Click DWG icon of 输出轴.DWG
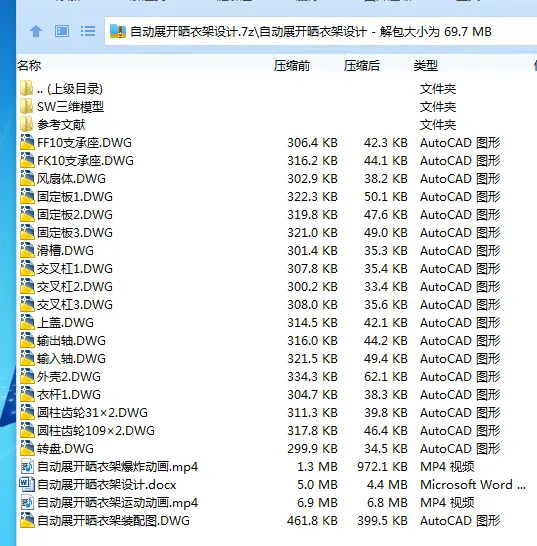537x546 pixels. (27, 340)
